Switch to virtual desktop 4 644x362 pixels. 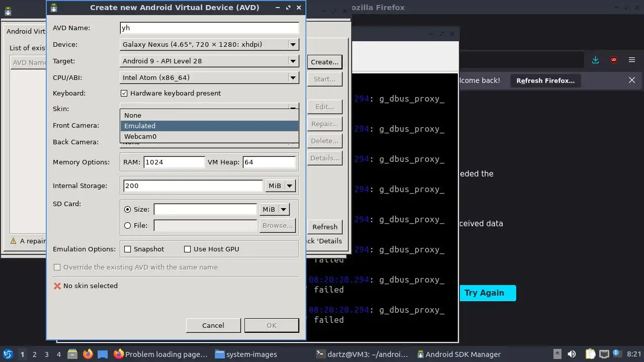(x=58, y=354)
